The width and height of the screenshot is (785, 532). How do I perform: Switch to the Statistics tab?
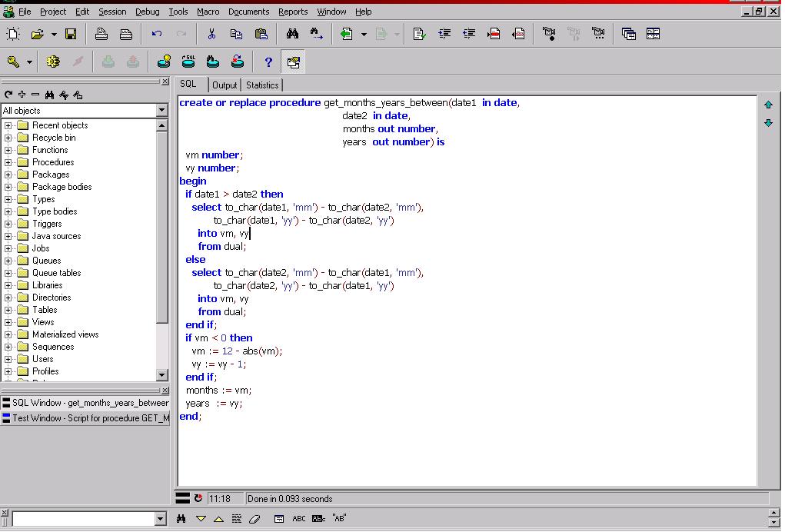coord(262,85)
